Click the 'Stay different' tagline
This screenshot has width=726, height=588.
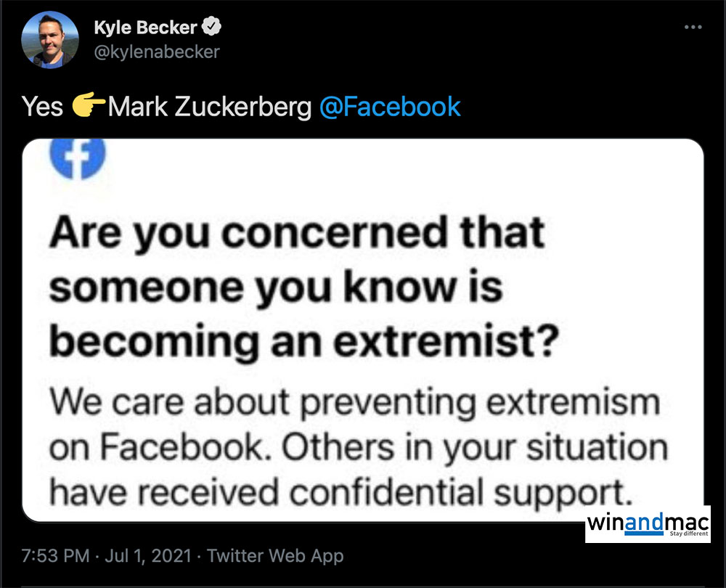687,534
